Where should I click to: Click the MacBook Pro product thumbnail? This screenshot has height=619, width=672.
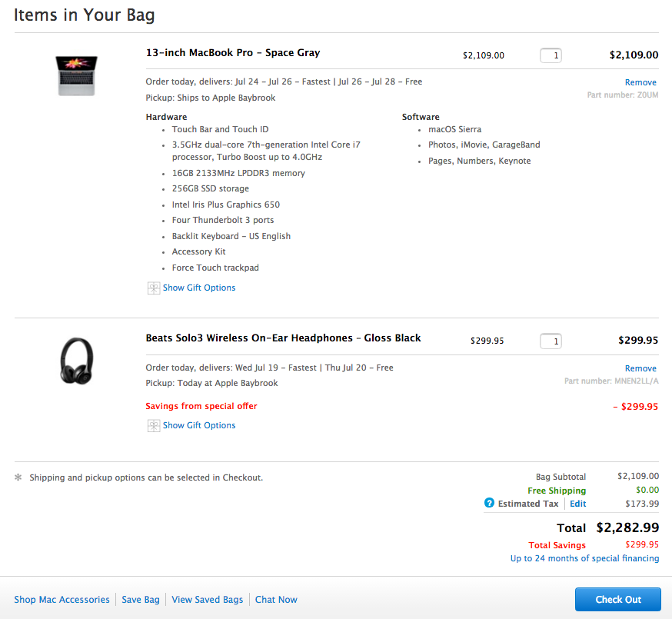point(76,75)
